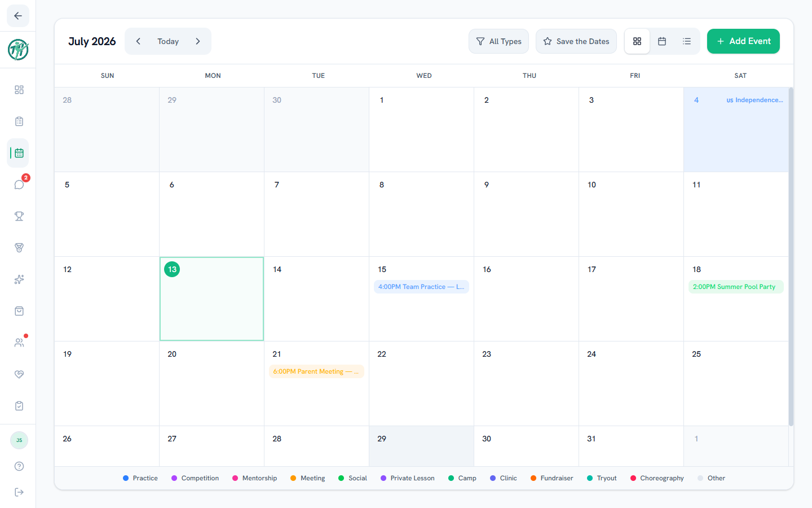Open the Summer Pool Party event
Image resolution: width=812 pixels, height=508 pixels.
735,287
